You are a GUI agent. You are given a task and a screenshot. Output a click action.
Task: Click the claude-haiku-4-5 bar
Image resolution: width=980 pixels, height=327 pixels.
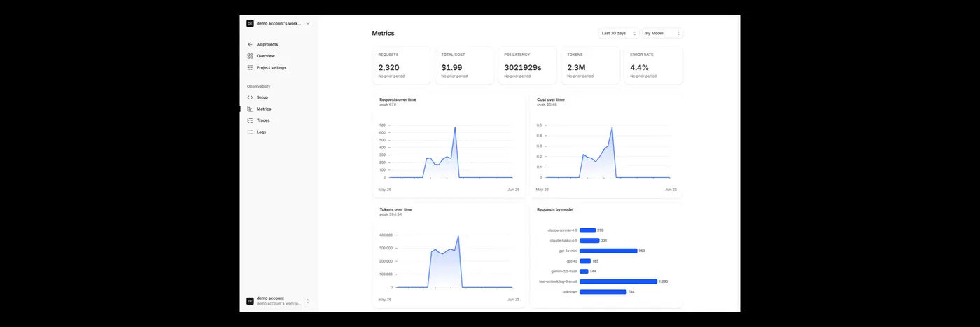click(x=589, y=240)
